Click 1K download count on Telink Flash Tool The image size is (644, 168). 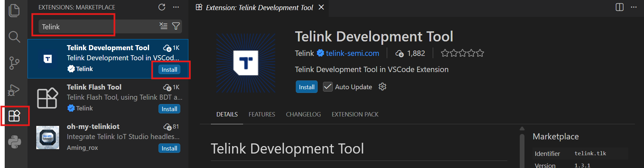pyautogui.click(x=171, y=87)
